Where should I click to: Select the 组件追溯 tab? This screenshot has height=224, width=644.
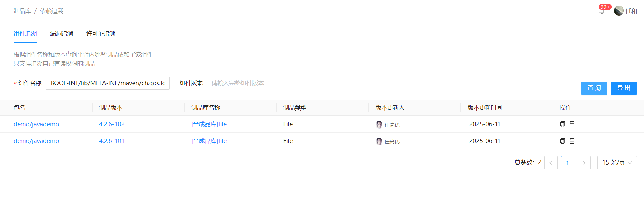pos(25,34)
